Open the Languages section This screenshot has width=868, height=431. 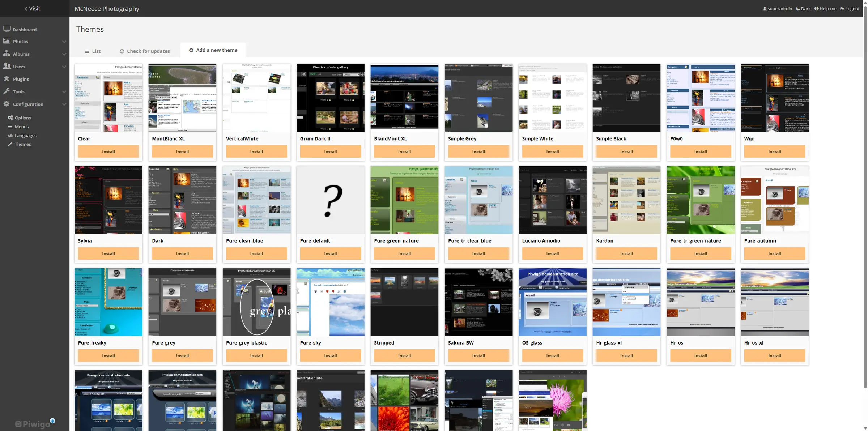[11, 135]
